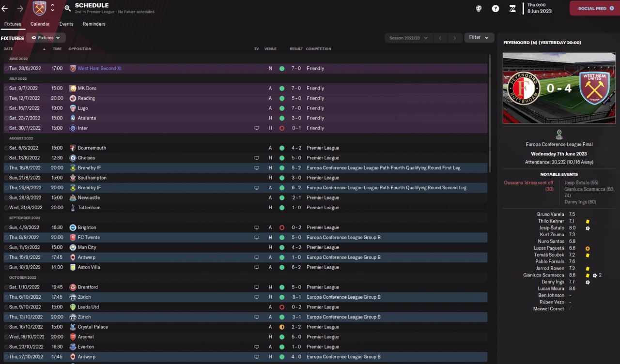
Task: Open Gianluca Scamacca in the ratings list
Action: coord(543,275)
